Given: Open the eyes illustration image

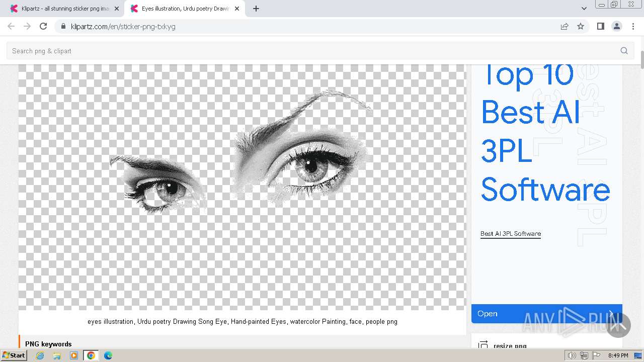Looking at the screenshot, I should point(243,187).
